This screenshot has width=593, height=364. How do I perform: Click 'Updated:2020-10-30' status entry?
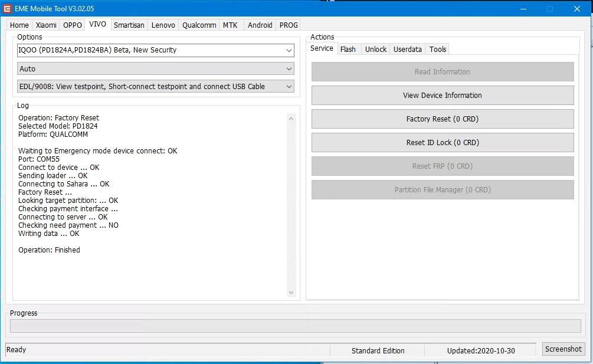click(481, 351)
